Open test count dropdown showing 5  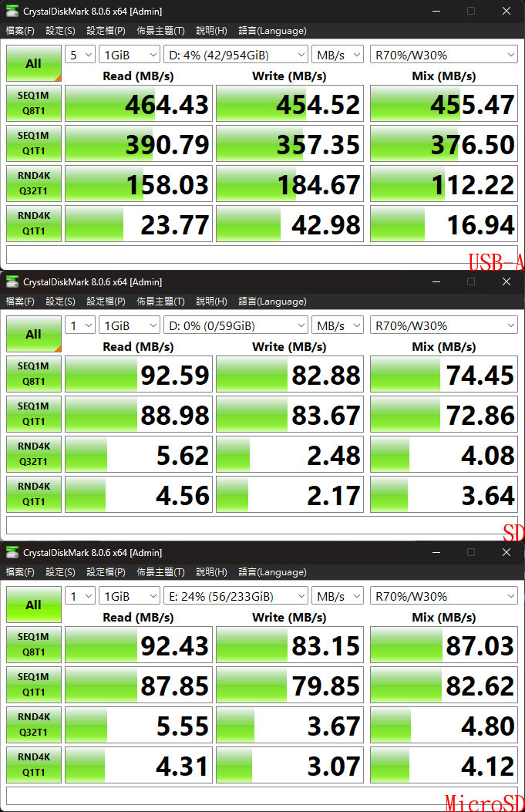click(80, 55)
